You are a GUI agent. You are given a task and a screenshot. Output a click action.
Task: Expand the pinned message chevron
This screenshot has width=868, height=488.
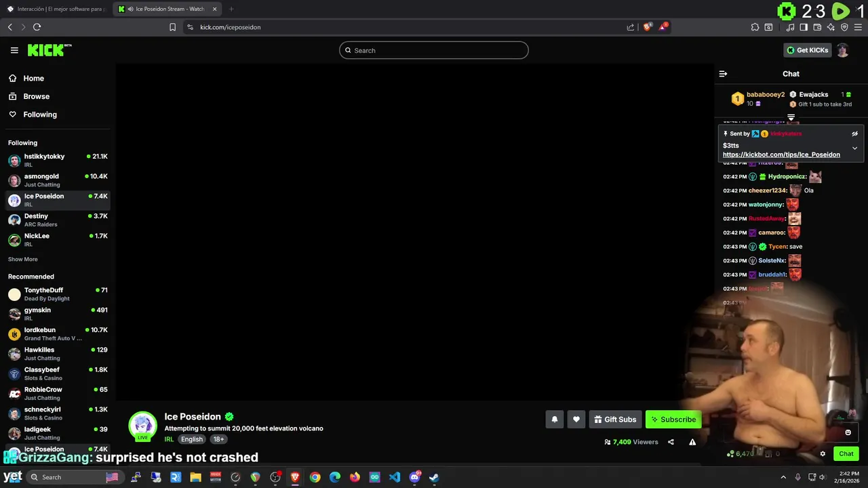pos(854,148)
